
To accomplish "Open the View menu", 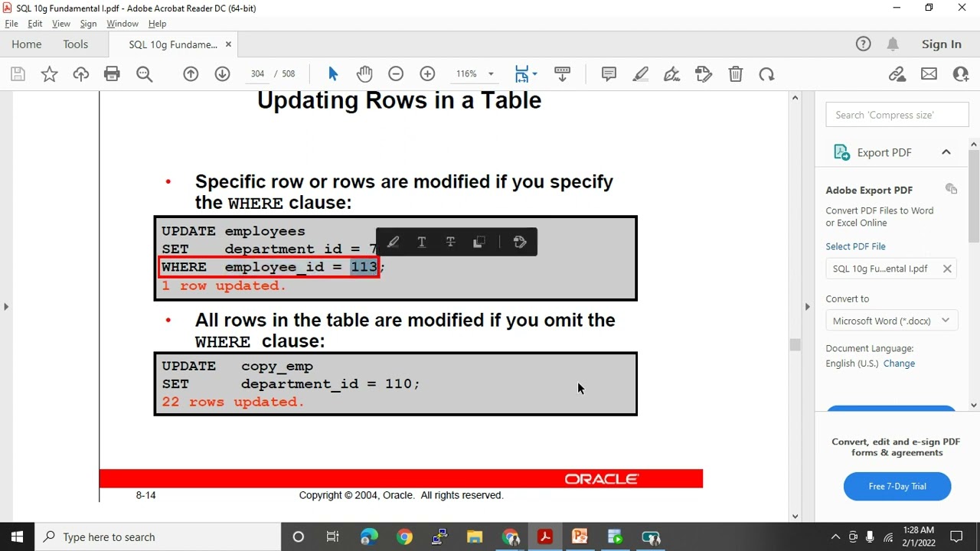I will pyautogui.click(x=61, y=24).
